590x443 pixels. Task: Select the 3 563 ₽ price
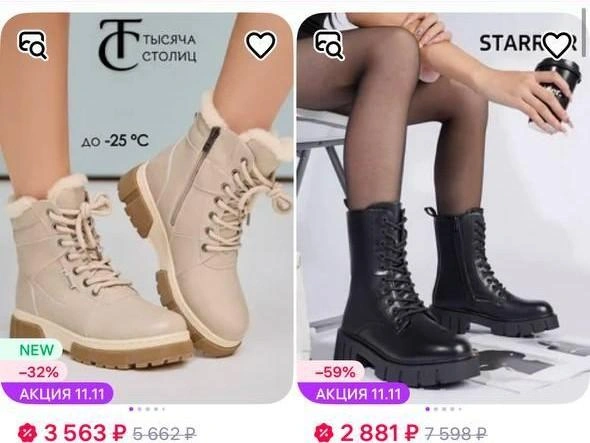[85, 433]
